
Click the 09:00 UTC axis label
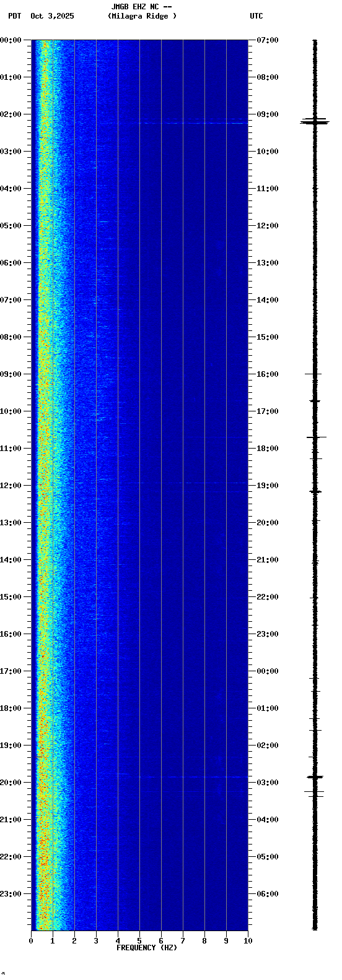(268, 114)
